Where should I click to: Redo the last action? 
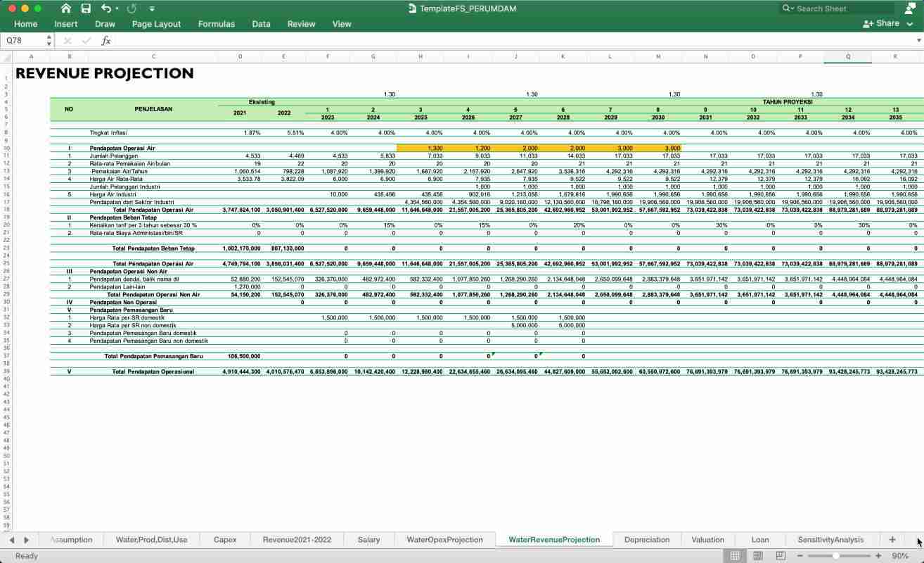point(131,8)
